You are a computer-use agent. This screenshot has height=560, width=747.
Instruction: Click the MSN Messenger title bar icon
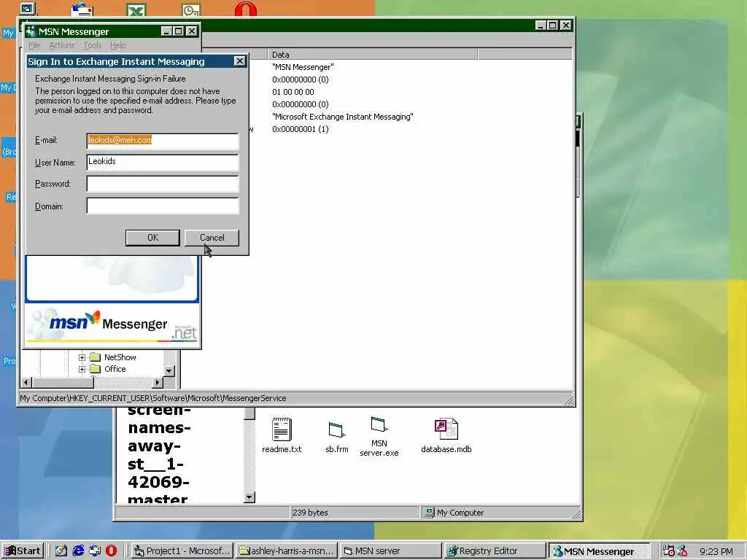tap(31, 31)
